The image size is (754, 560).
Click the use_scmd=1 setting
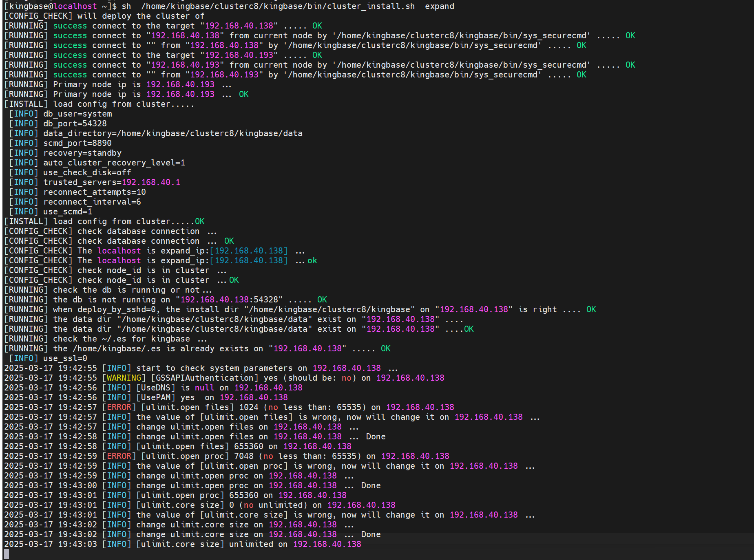(x=68, y=212)
